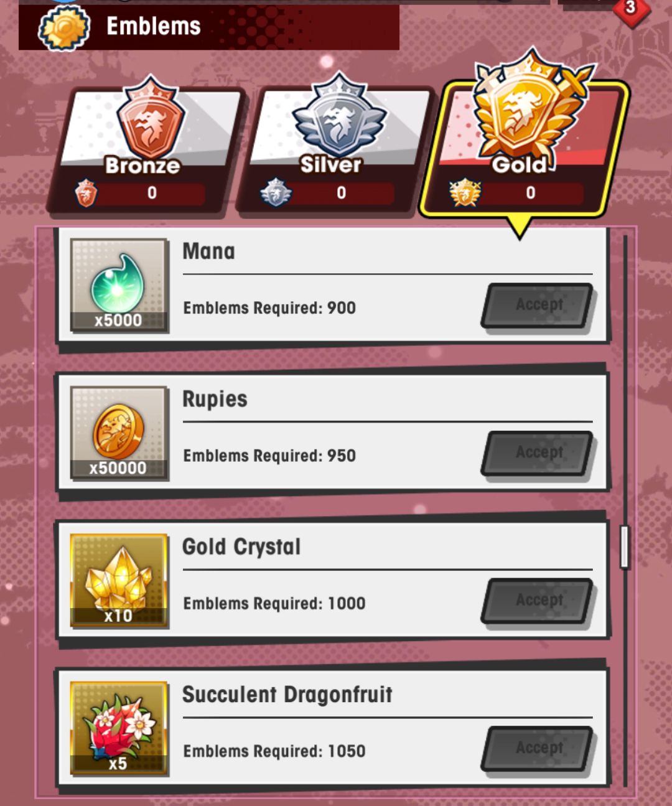Click the Succulent Dragonfruit reward title
Viewport: 672px width, 806px height.
(287, 695)
